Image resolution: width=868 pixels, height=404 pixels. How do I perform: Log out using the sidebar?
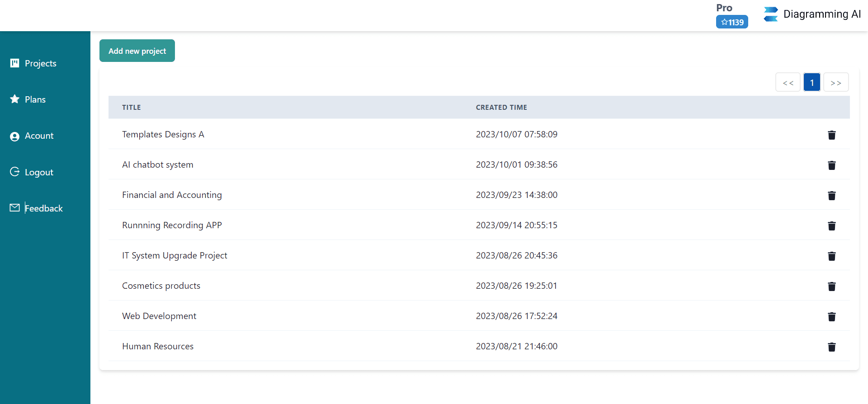tap(38, 172)
